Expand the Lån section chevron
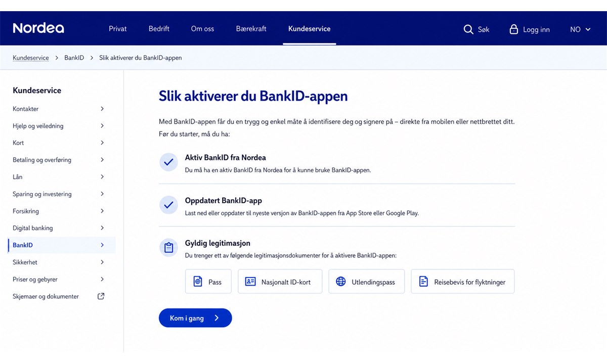 coord(102,177)
